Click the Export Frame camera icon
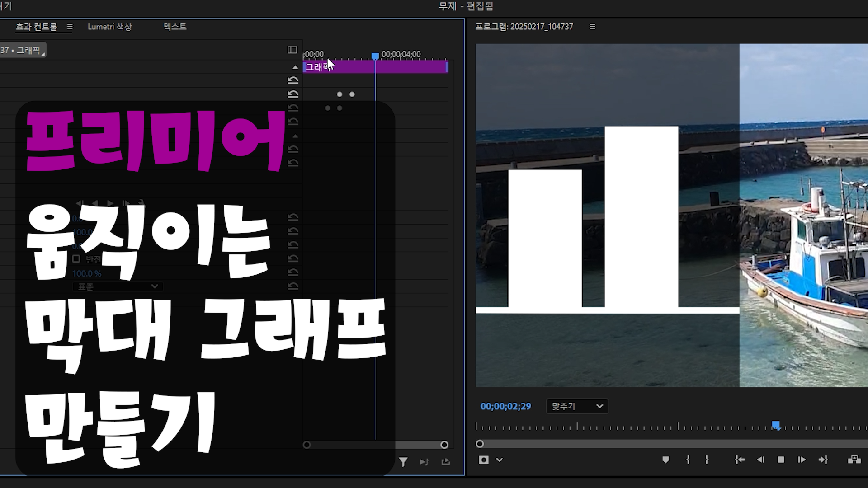 point(483,460)
